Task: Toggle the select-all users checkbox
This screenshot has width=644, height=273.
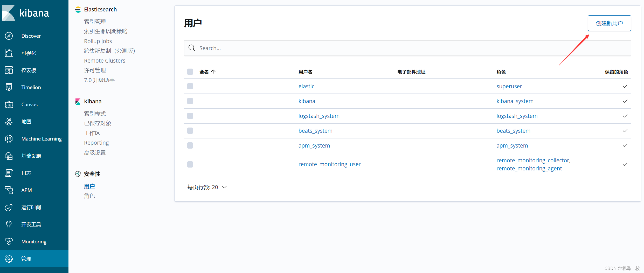Action: [x=190, y=72]
